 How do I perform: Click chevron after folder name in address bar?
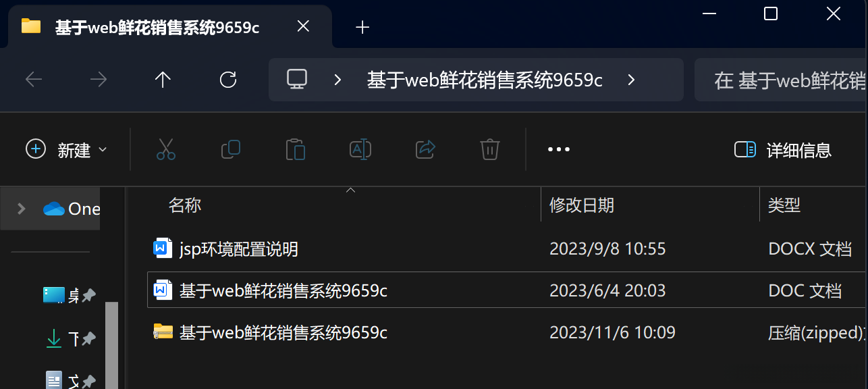coord(631,80)
